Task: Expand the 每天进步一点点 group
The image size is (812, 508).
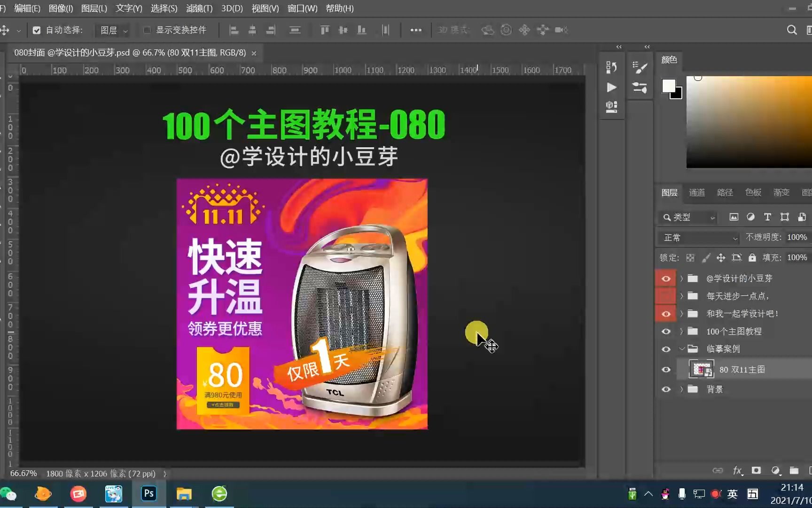Action: [681, 296]
